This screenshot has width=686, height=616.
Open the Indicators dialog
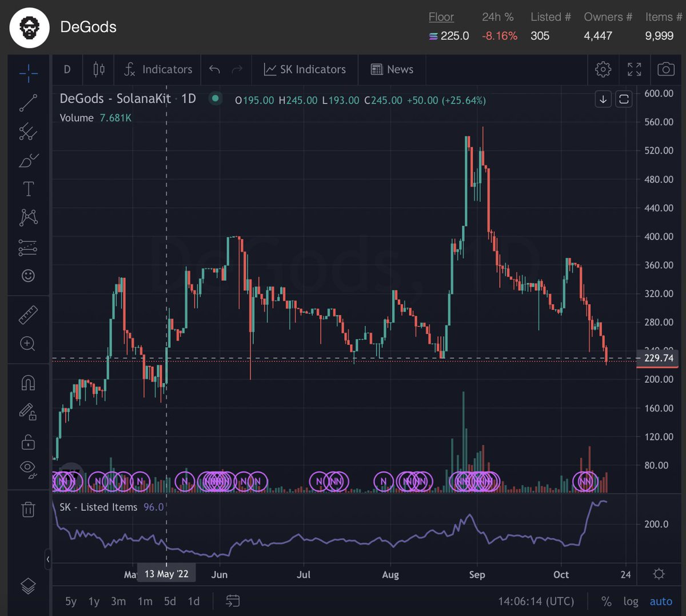point(158,70)
